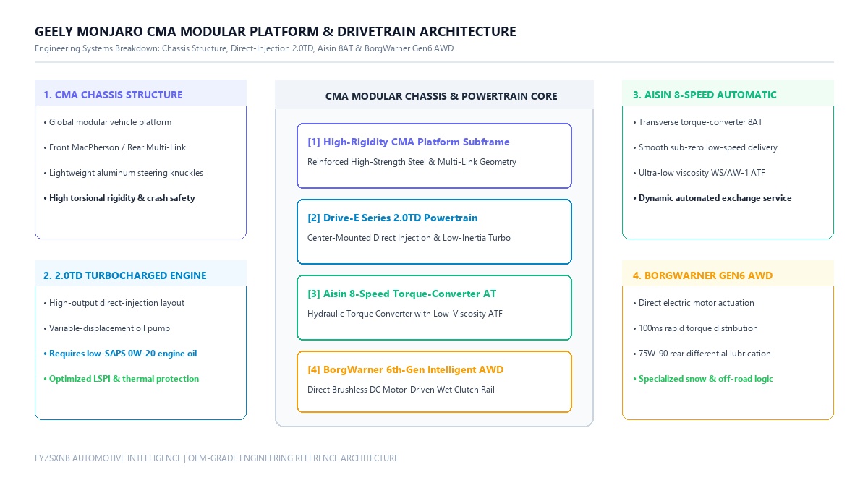Select 'Direct electric motor actuation' bullet
This screenshot has height=488, width=868.
click(x=693, y=303)
